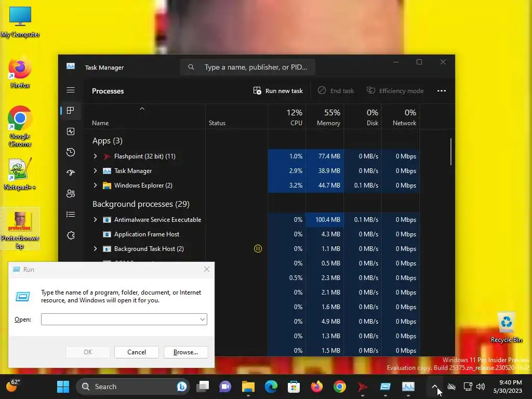Click the Efficiency mode button
The width and height of the screenshot is (532, 399).
(395, 90)
